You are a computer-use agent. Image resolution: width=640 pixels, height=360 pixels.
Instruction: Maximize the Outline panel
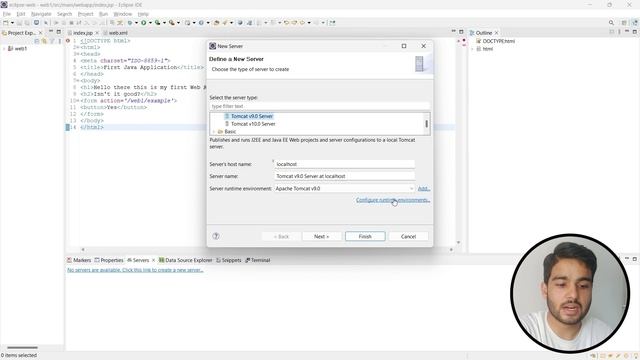coord(635,32)
